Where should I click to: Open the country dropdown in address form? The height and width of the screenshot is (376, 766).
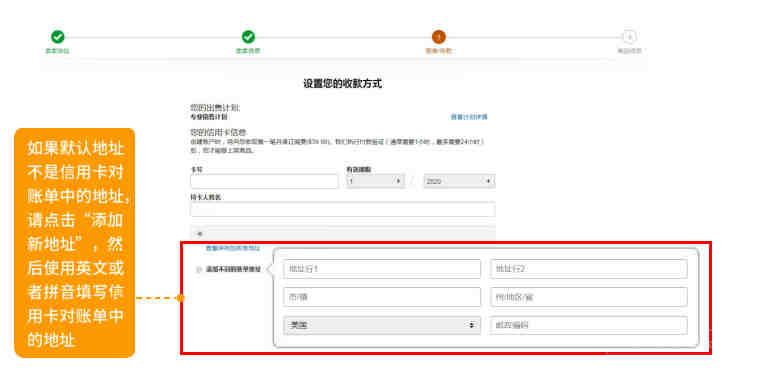pyautogui.click(x=382, y=325)
